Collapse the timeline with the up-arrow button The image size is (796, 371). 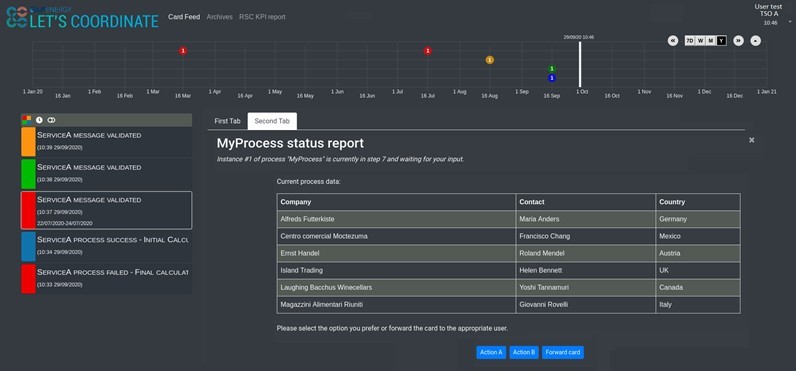click(x=755, y=41)
